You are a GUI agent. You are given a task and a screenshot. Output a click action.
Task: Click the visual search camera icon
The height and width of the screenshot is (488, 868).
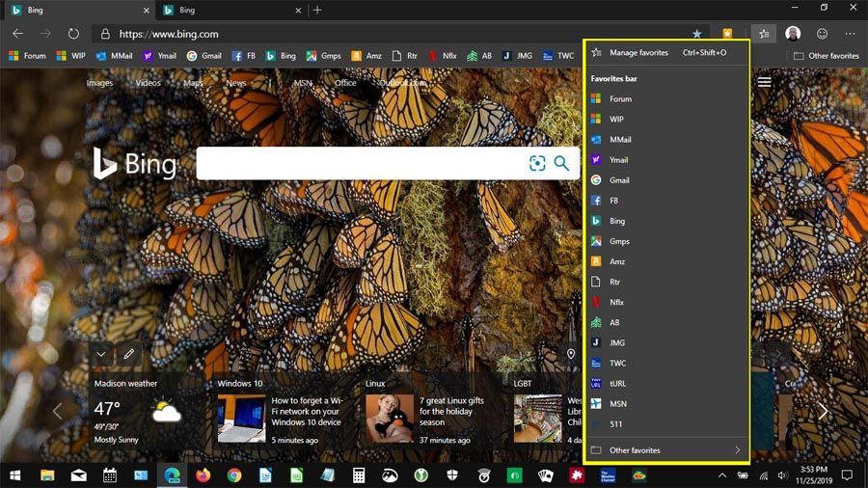537,163
